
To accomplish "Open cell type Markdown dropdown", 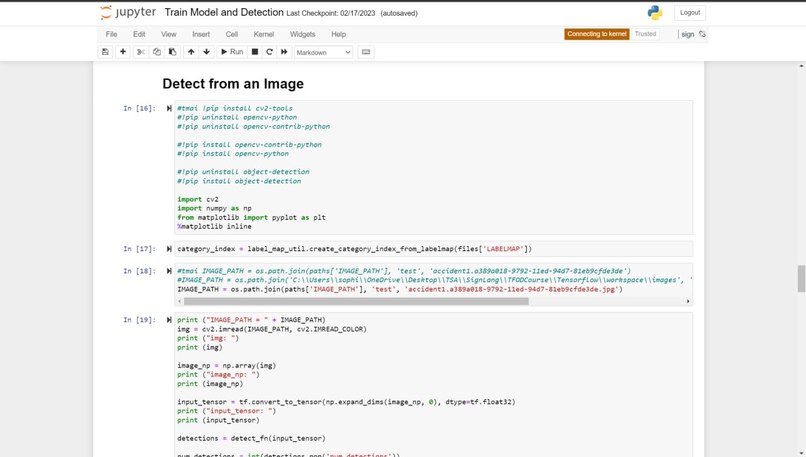I will click(x=323, y=52).
